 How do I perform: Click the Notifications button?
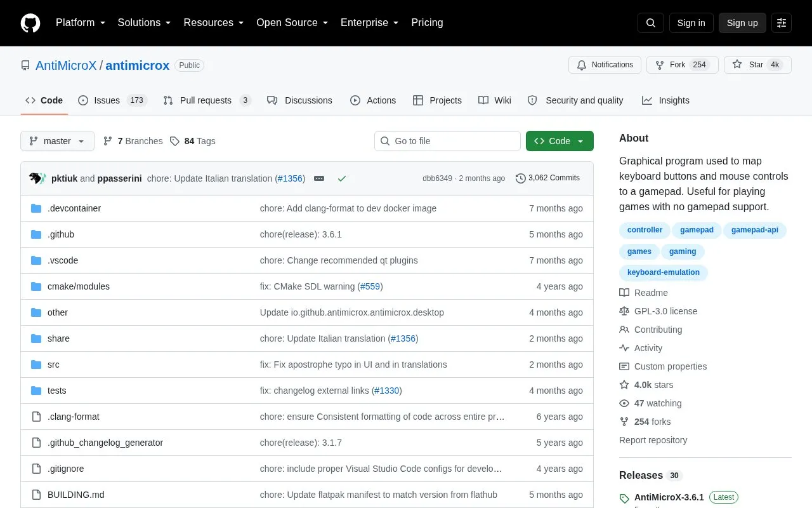[x=605, y=65]
